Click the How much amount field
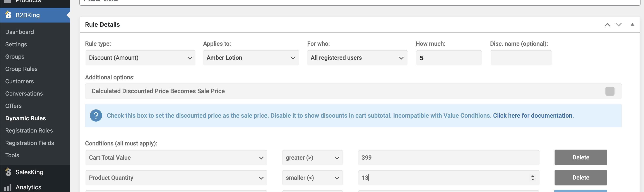The width and height of the screenshot is (644, 192). [x=449, y=58]
